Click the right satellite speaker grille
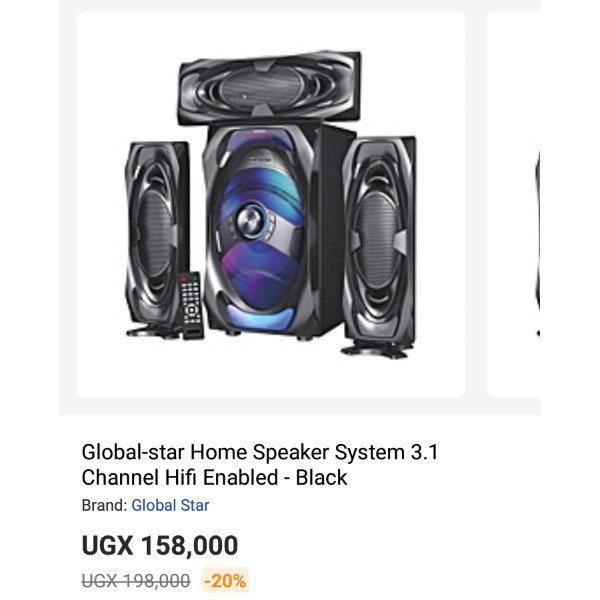 377,239
